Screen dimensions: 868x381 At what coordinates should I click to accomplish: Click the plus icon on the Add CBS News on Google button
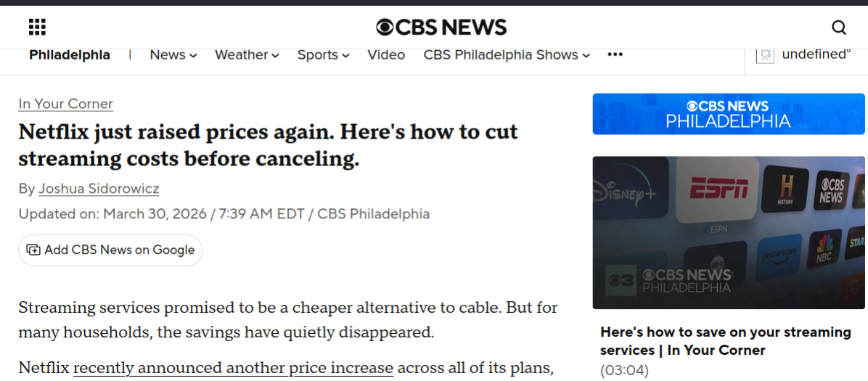click(33, 250)
